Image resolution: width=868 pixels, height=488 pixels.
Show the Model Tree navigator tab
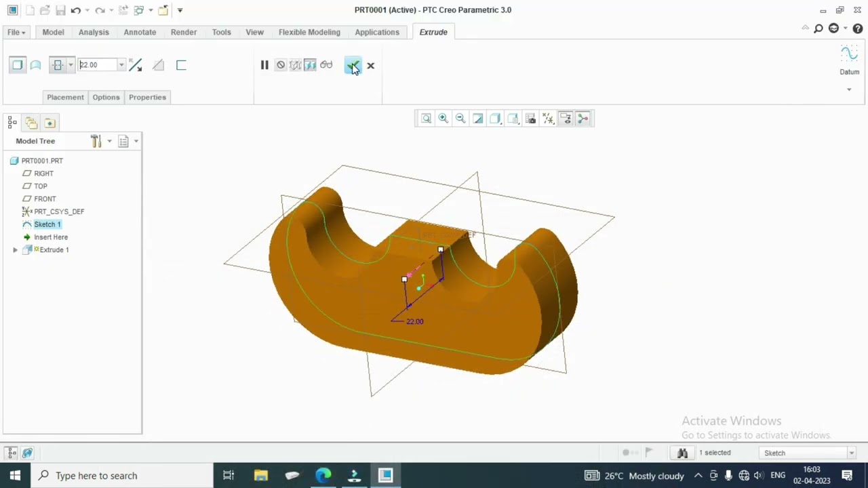12,123
